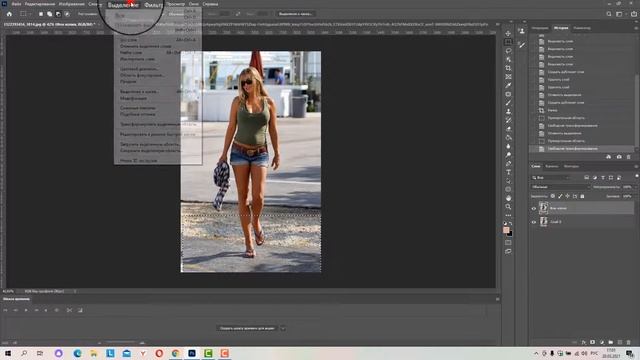
Task: Open Timeline panel flyout menu
Action: tap(498, 299)
